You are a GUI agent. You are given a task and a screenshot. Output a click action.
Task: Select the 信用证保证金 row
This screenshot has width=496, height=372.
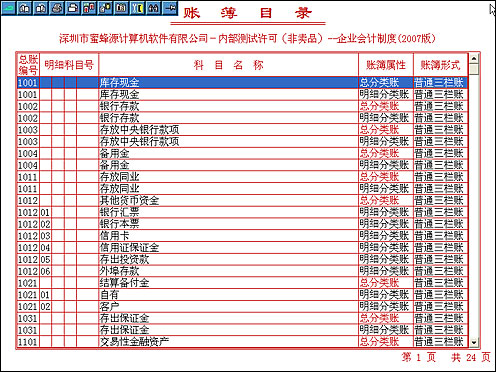pos(242,248)
